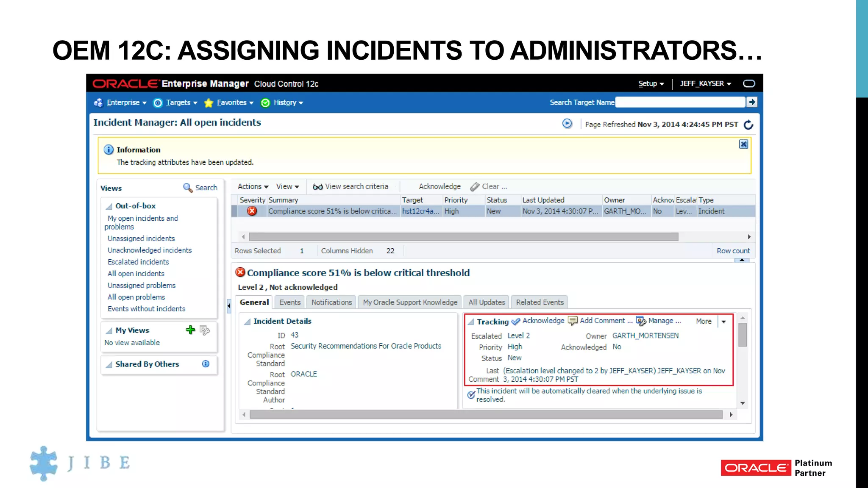This screenshot has height=488, width=868.
Task: Open Unacknowledged incidents view
Action: [150, 250]
